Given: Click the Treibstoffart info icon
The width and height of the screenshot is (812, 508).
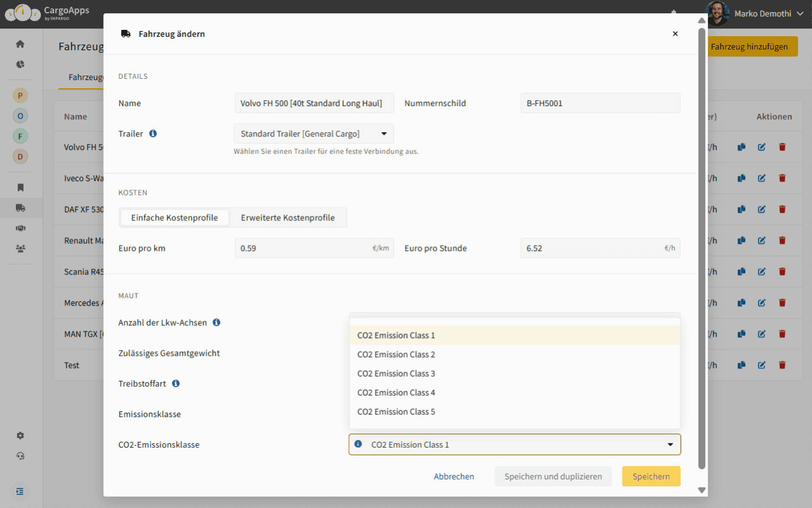Looking at the screenshot, I should tap(176, 384).
